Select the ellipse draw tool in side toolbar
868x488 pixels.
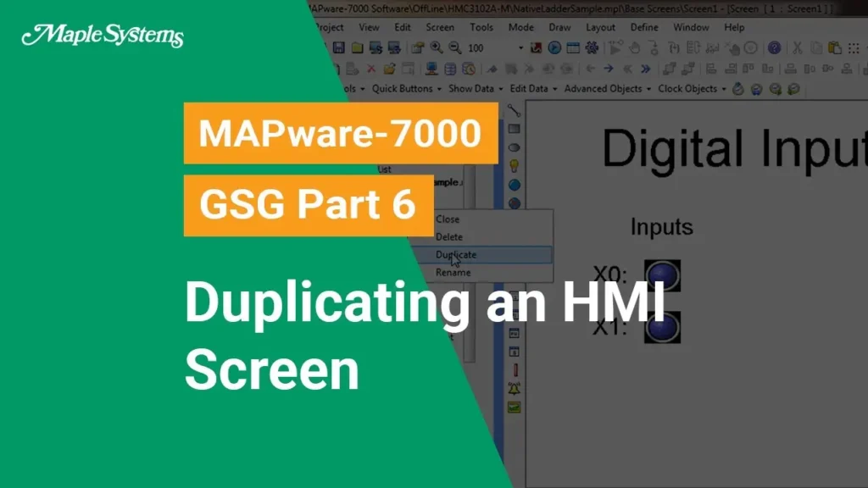click(x=514, y=147)
